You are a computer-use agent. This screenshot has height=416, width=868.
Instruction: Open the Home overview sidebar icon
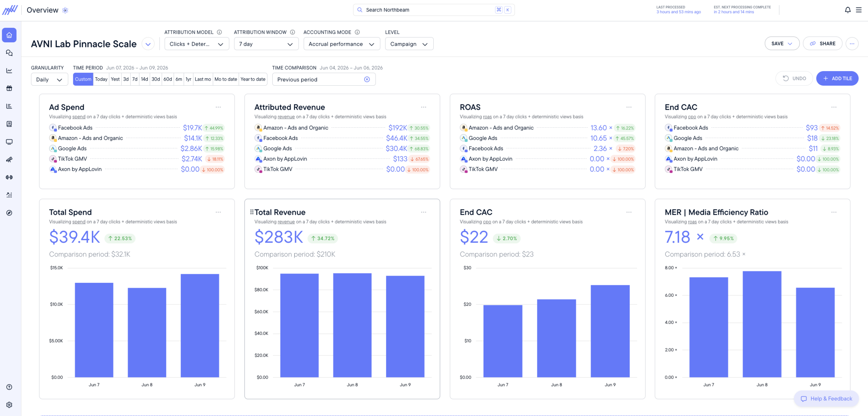9,35
